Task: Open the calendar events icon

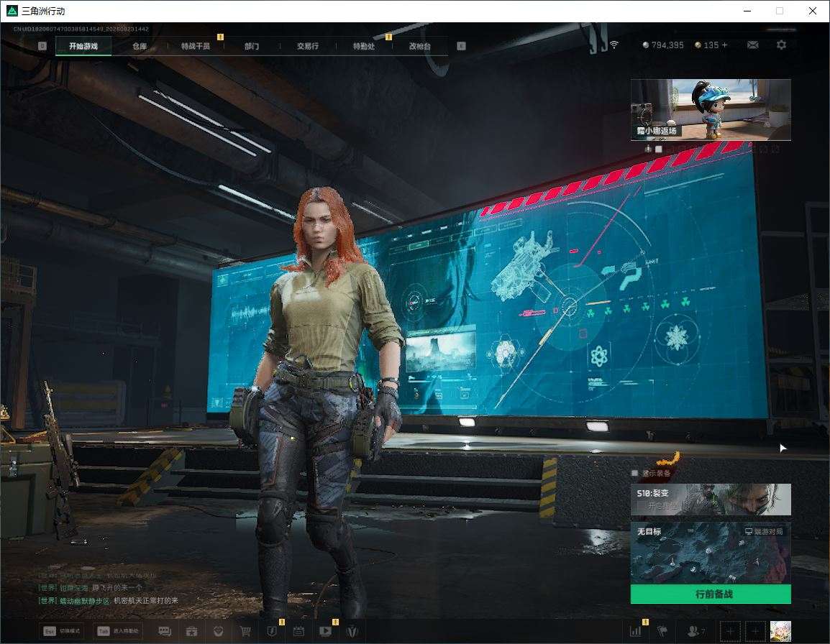Action: [298, 631]
